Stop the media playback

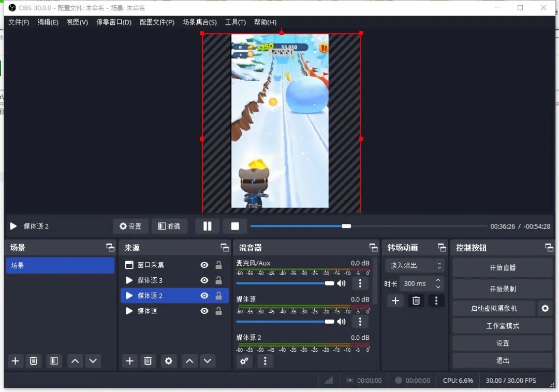coord(235,226)
